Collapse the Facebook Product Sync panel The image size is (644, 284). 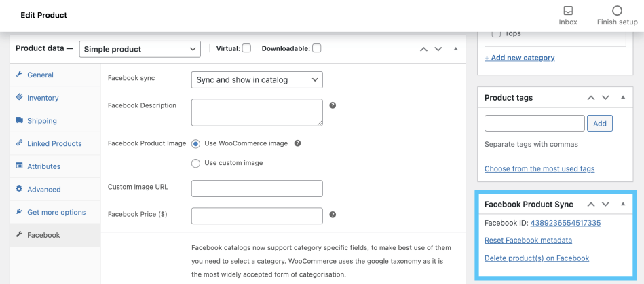click(623, 204)
